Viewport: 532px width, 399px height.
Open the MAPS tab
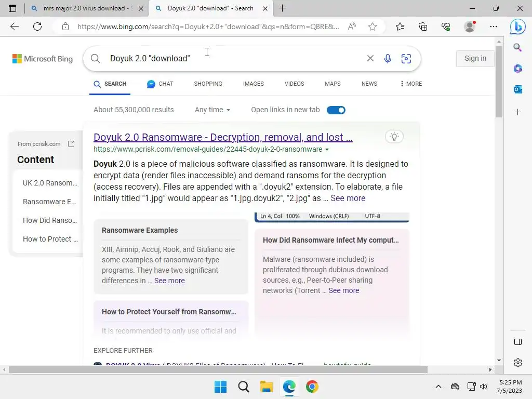[332, 84]
